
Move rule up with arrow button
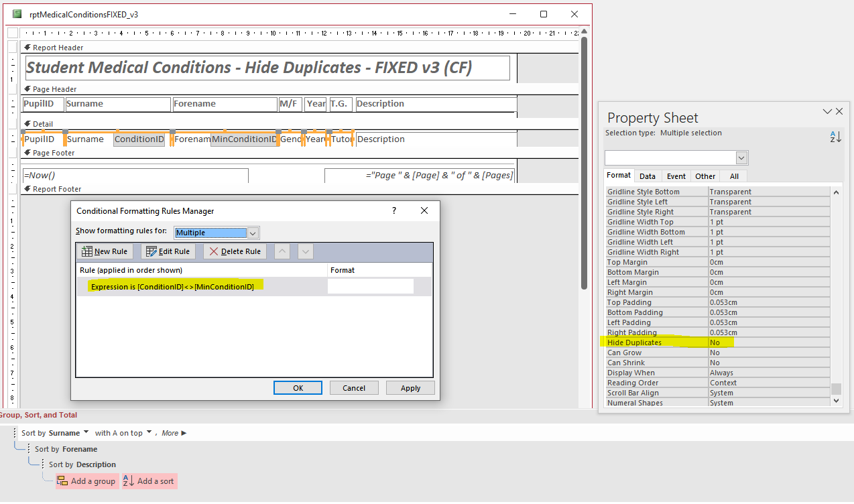(283, 252)
